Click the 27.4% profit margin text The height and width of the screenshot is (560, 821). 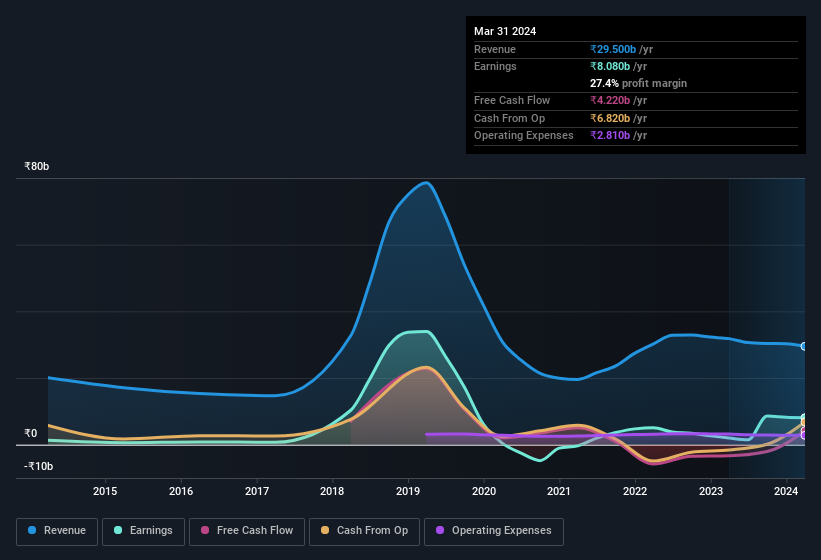tap(638, 83)
